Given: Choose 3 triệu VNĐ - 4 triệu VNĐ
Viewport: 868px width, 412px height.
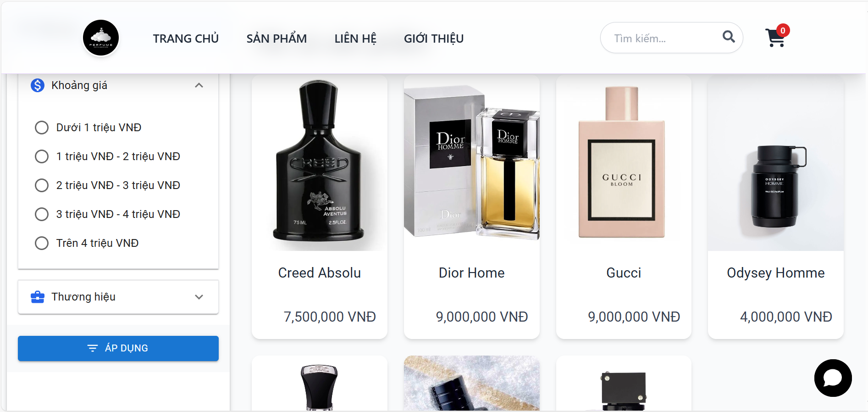Looking at the screenshot, I should 107,214.
